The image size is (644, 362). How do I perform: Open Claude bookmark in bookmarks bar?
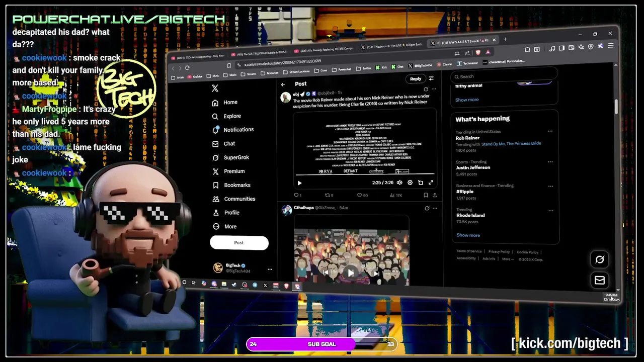point(445,64)
